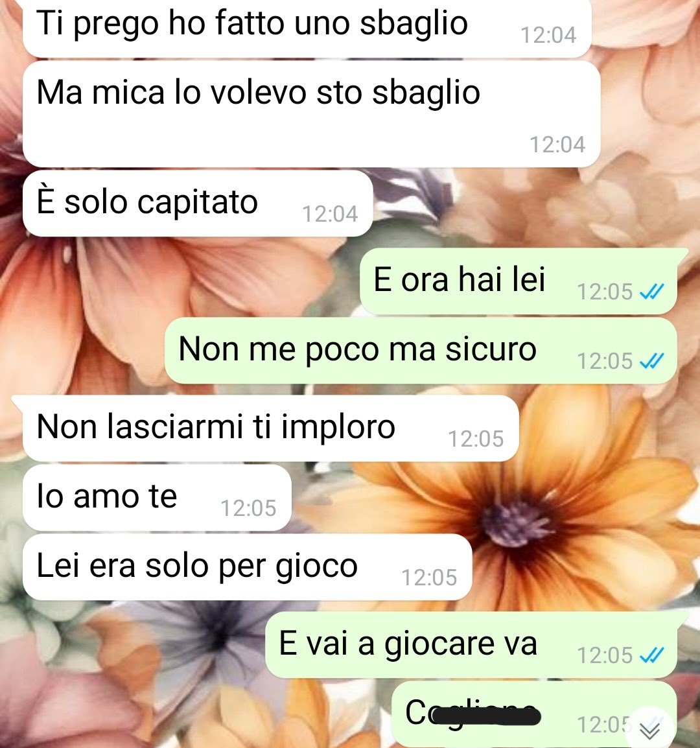The image size is (700, 748).
Task: Tap read receipt ticks on 'E ora hai lei'
Action: click(651, 292)
